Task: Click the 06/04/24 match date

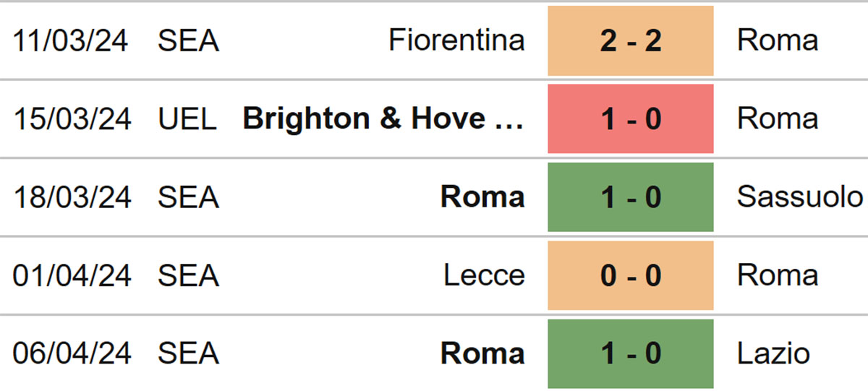Action: (71, 353)
